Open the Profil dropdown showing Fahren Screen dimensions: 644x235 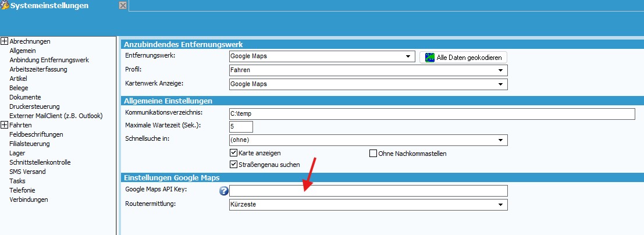coord(501,70)
